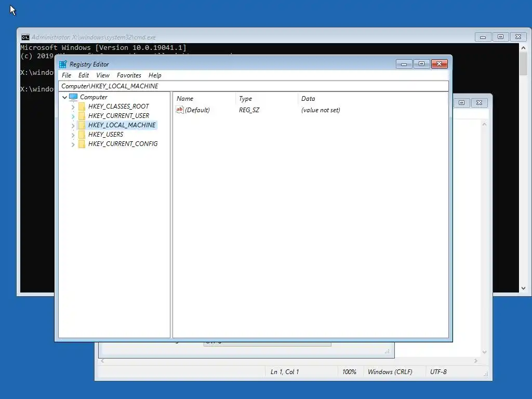Maximize the Registry Editor window
The image size is (532, 399).
pos(421,64)
